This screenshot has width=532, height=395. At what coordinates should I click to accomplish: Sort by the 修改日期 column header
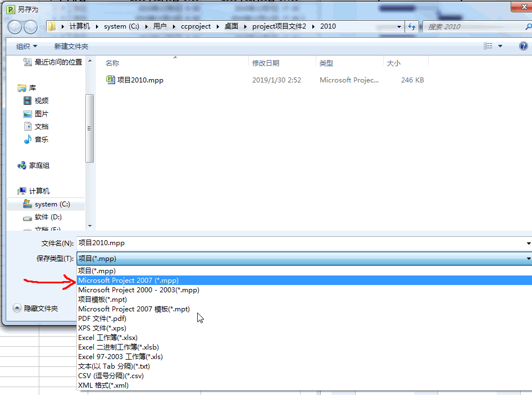click(x=266, y=63)
